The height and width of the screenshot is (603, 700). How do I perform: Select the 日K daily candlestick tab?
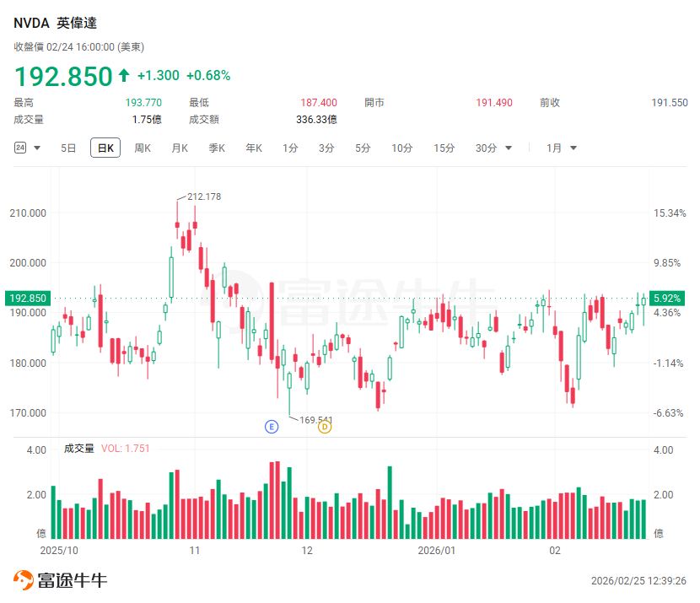tap(105, 148)
